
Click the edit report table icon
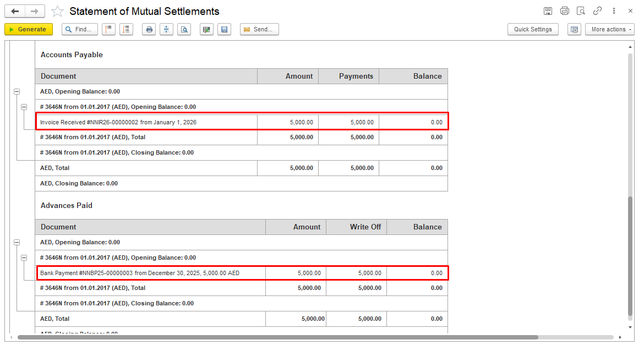pos(206,29)
